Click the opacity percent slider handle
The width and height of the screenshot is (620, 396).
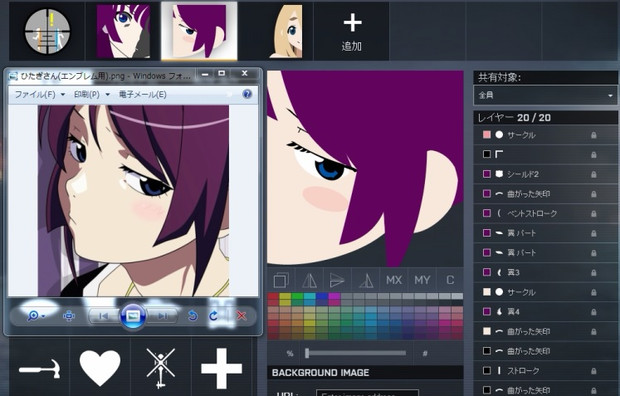click(x=307, y=353)
